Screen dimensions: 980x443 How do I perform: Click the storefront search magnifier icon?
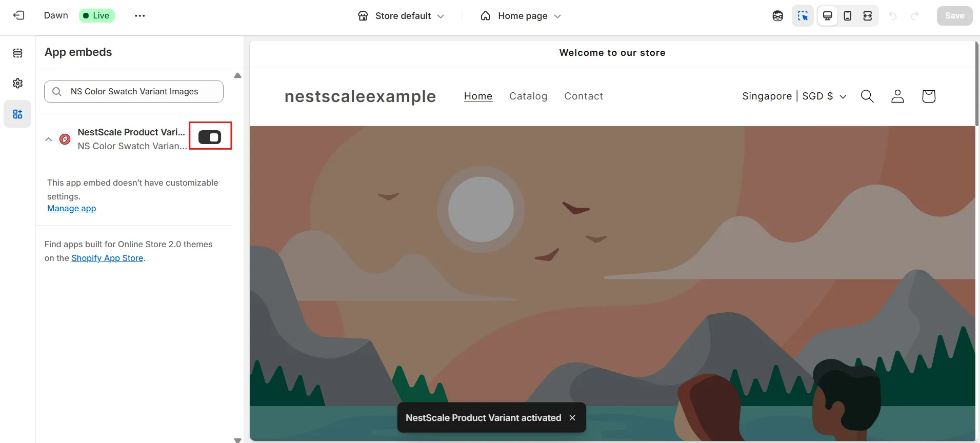click(867, 96)
